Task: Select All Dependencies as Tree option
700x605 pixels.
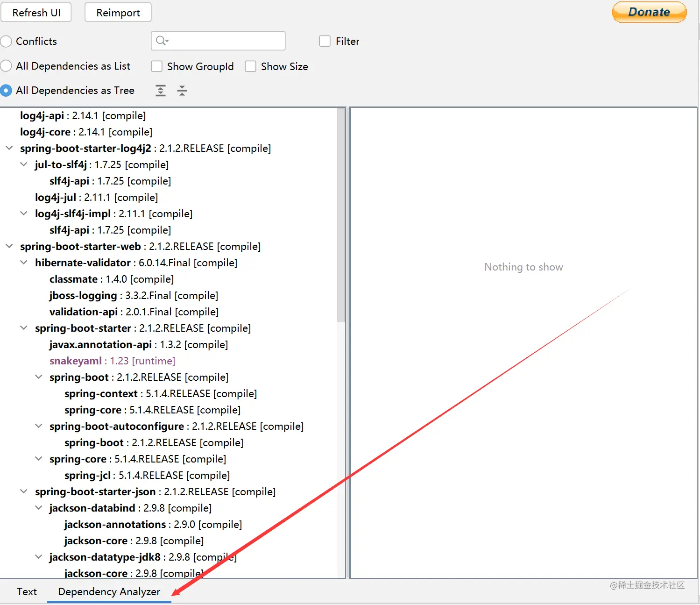Action: 6,90
